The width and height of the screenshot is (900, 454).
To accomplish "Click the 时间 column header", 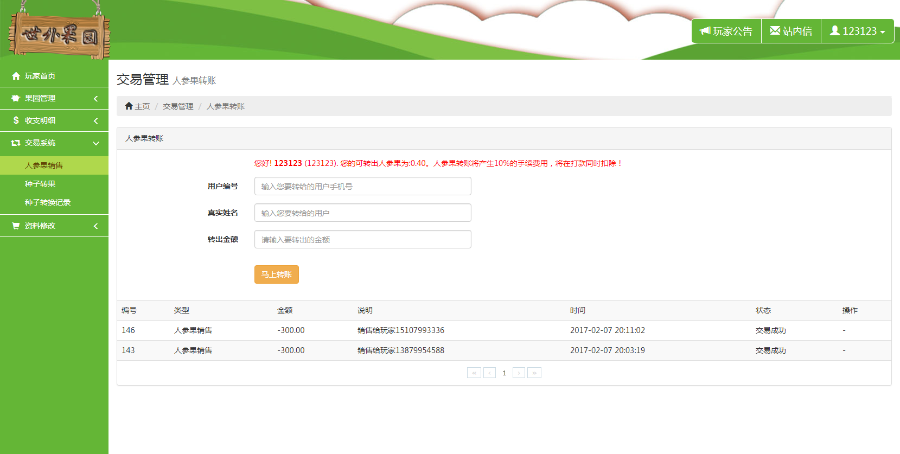I will click(577, 311).
